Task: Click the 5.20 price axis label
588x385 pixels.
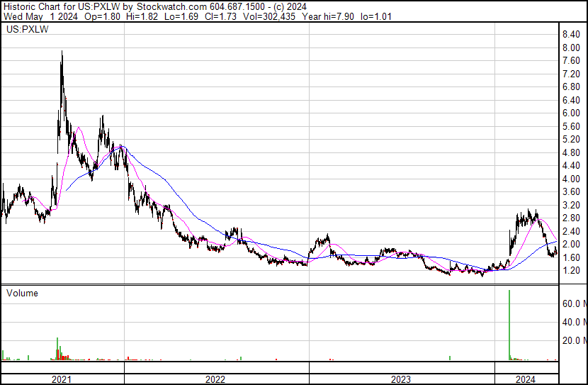Action: (x=571, y=139)
